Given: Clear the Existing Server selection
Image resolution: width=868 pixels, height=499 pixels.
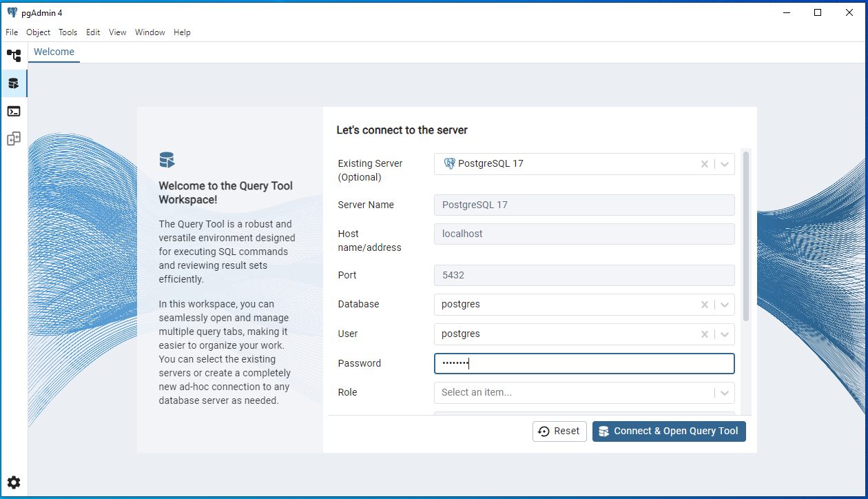Looking at the screenshot, I should 704,164.
